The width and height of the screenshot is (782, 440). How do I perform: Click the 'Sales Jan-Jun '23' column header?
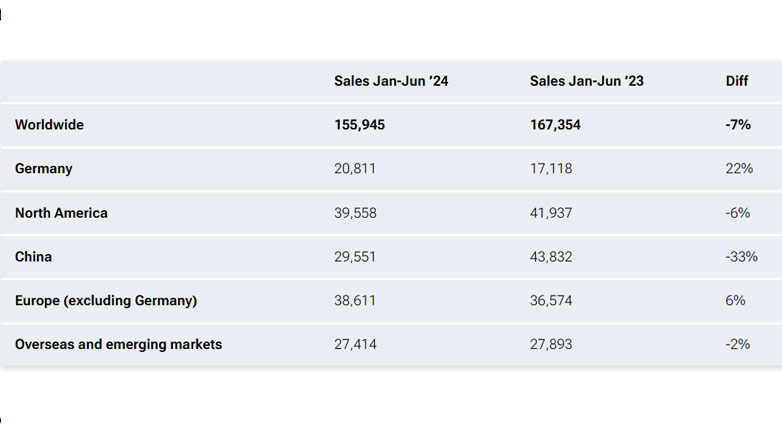(x=586, y=81)
